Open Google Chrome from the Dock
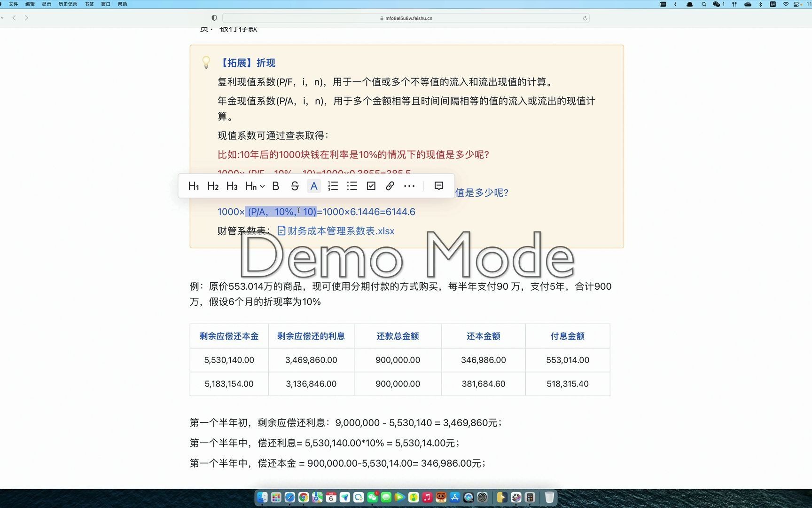The height and width of the screenshot is (508, 812). coord(304,497)
